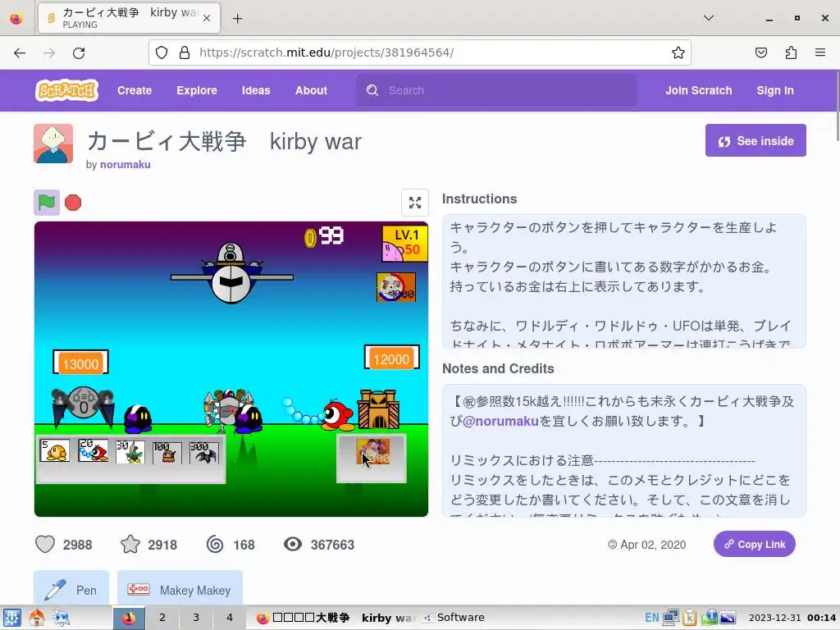Show site security info with the padlock
Image resolution: width=840 pixels, height=630 pixels.
tap(185, 52)
